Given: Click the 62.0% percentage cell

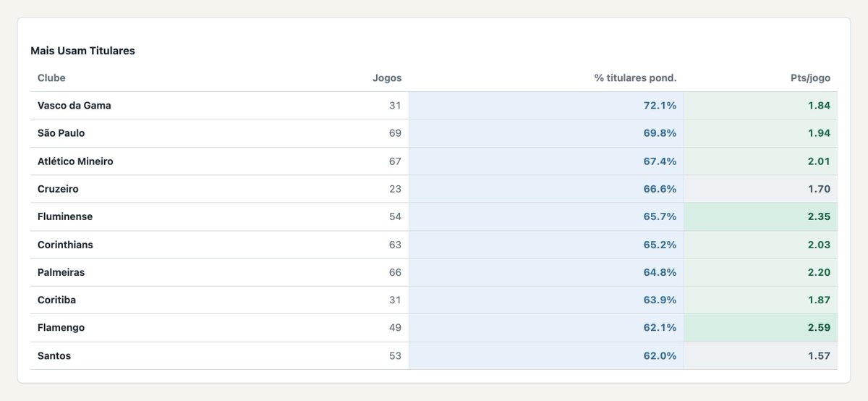Looking at the screenshot, I should point(546,355).
